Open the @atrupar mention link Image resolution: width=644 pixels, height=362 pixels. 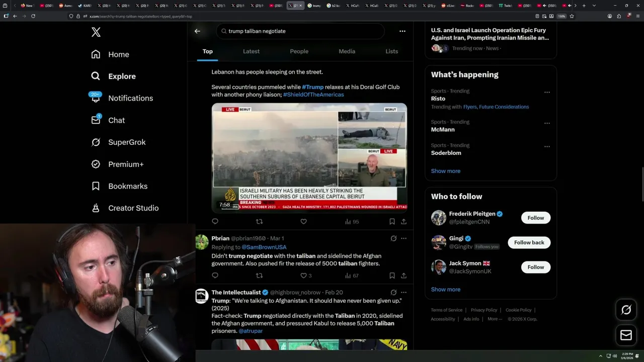pos(251,331)
